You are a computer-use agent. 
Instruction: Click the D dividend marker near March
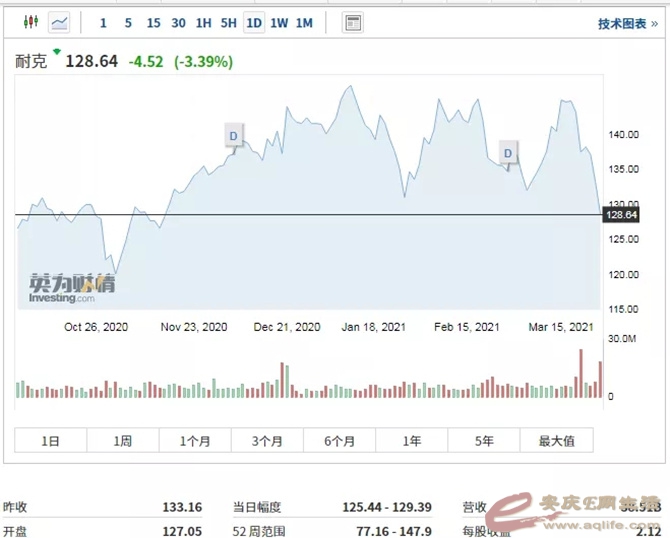click(x=508, y=153)
